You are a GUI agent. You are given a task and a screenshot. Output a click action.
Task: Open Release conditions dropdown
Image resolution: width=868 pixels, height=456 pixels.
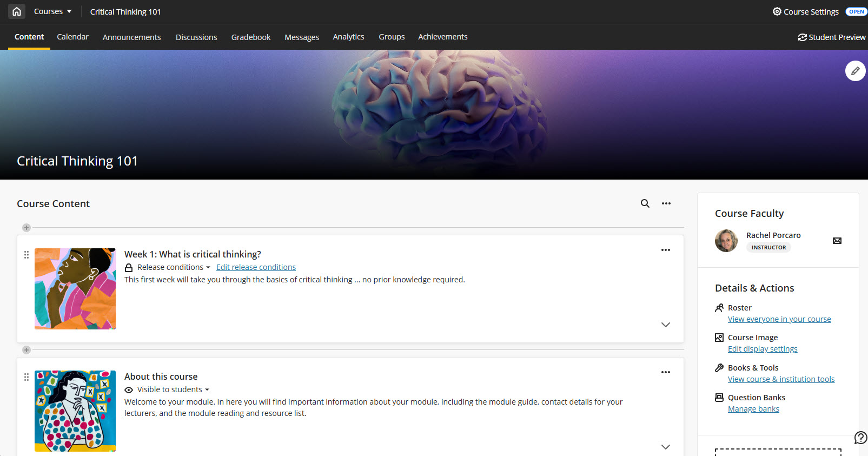coord(174,267)
